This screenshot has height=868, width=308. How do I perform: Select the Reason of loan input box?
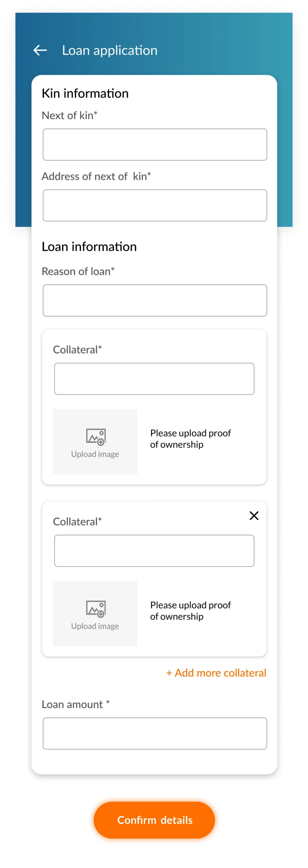(x=155, y=300)
